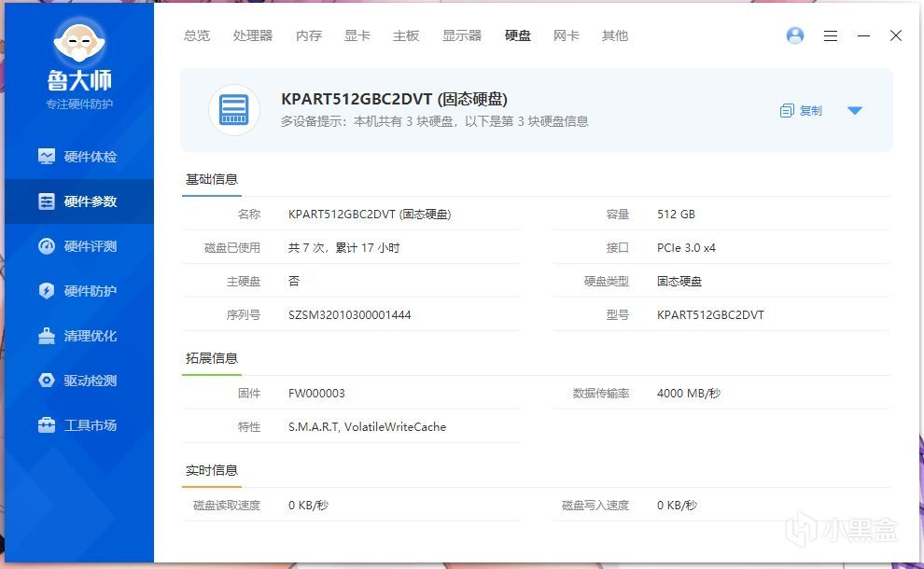This screenshot has width=924, height=569.
Task: Switch to 总览 tab
Action: click(196, 36)
